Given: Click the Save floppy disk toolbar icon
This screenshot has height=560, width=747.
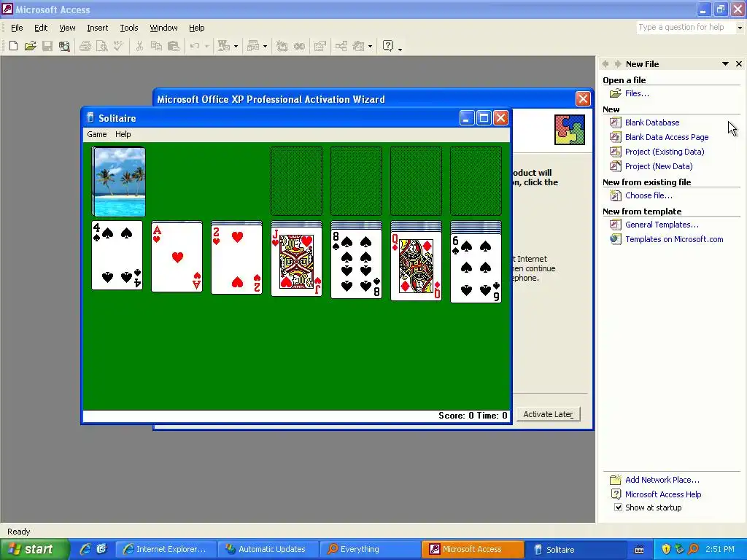Looking at the screenshot, I should tap(47, 46).
